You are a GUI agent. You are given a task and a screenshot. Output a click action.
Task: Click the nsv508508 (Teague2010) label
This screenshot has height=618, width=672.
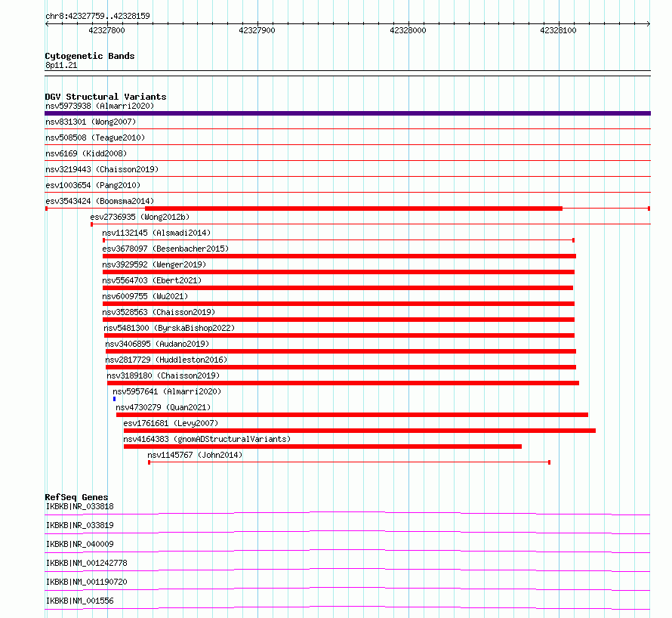[x=95, y=138]
